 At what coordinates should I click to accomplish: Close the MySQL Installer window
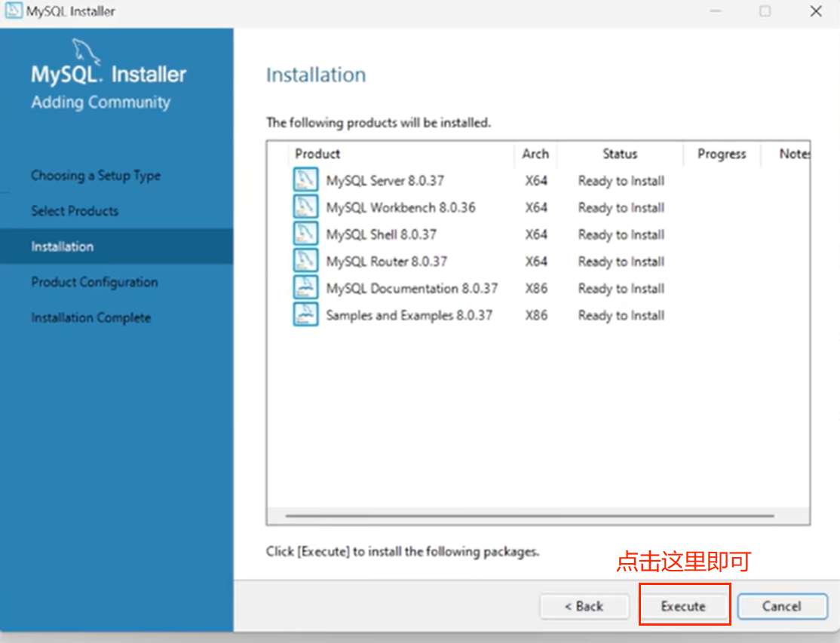pos(816,11)
